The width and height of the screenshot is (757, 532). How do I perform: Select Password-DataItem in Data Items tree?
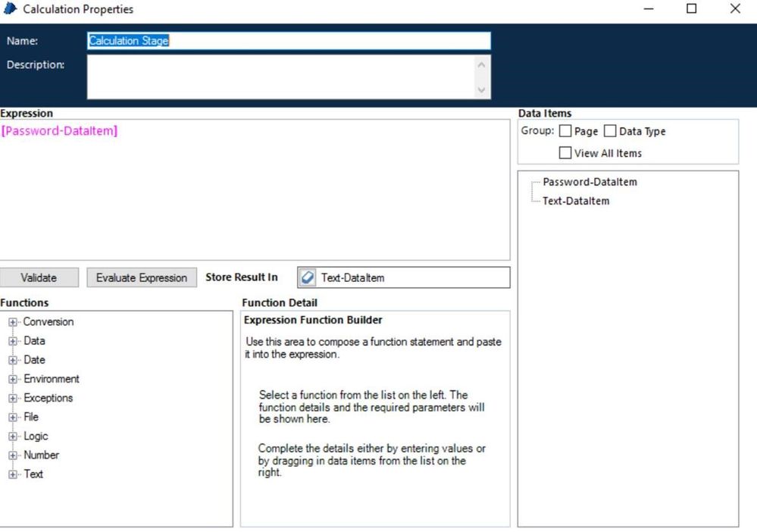(x=590, y=182)
